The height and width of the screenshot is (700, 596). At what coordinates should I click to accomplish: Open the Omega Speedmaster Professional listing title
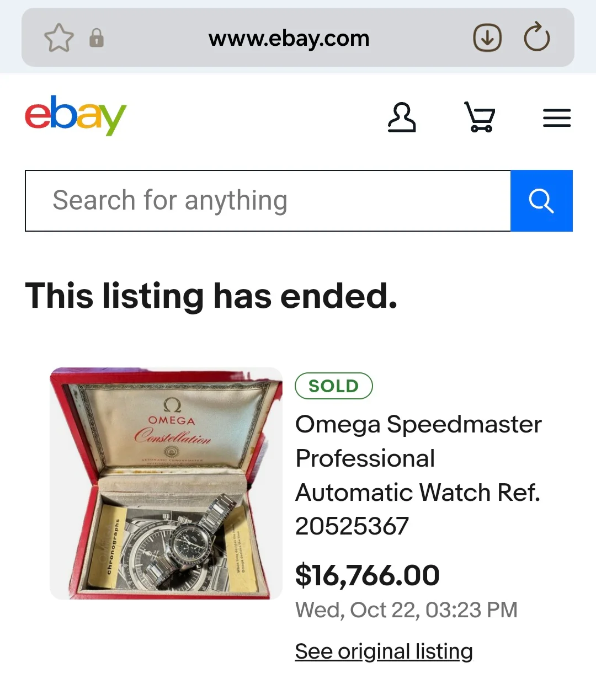pos(418,474)
